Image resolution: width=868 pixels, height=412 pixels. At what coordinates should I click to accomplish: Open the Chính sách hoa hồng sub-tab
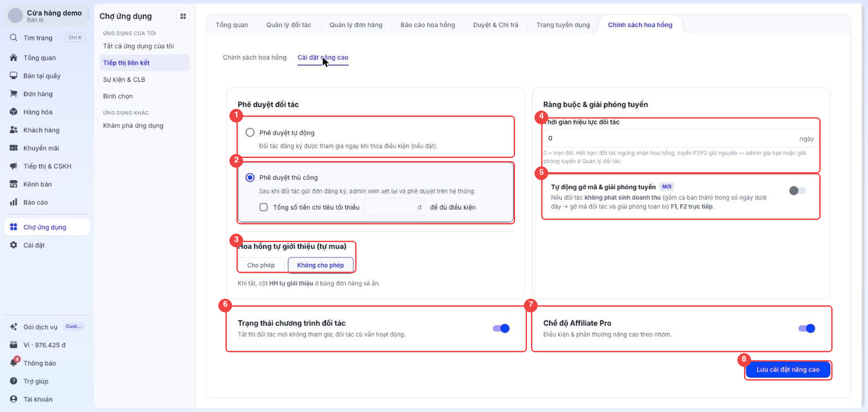[255, 58]
